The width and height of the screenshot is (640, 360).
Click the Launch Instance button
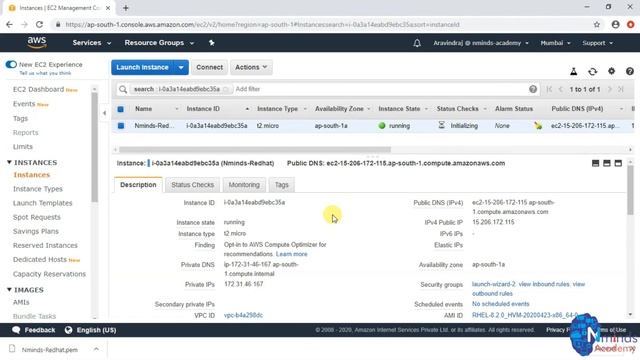tap(142, 67)
